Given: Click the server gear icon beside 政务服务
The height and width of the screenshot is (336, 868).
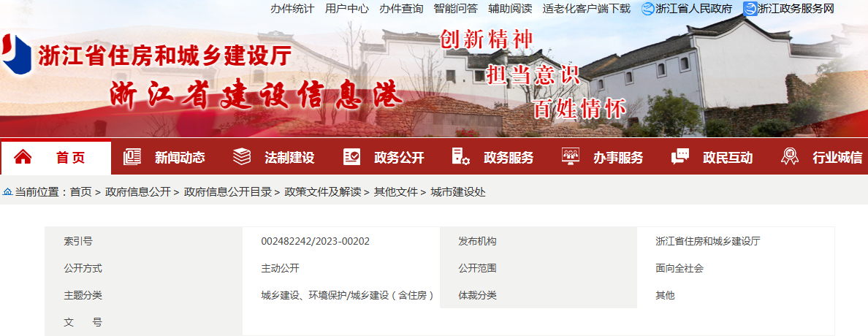Looking at the screenshot, I should pyautogui.click(x=460, y=157).
